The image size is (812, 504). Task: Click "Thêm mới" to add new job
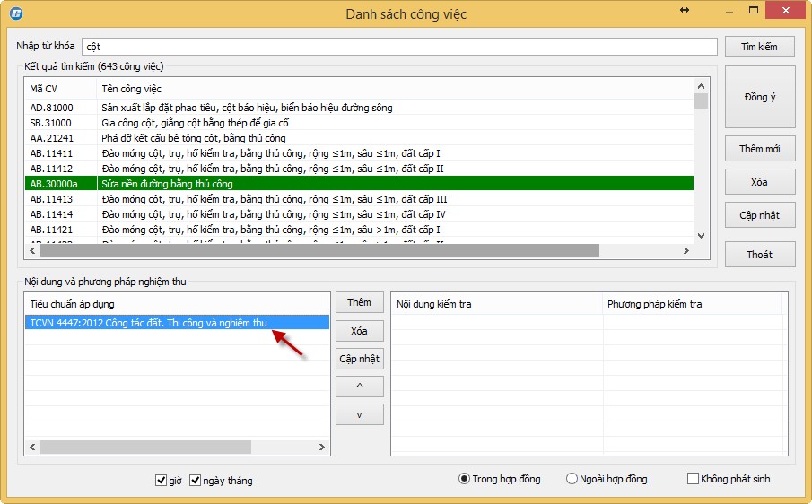point(759,149)
